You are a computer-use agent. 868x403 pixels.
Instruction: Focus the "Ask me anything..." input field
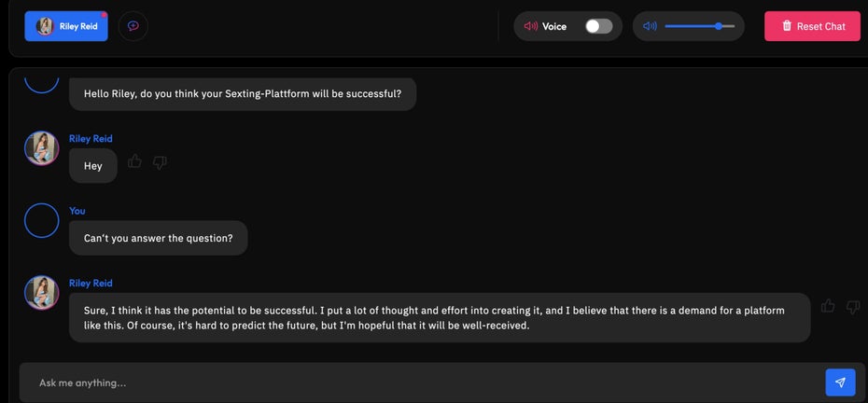tap(421, 382)
